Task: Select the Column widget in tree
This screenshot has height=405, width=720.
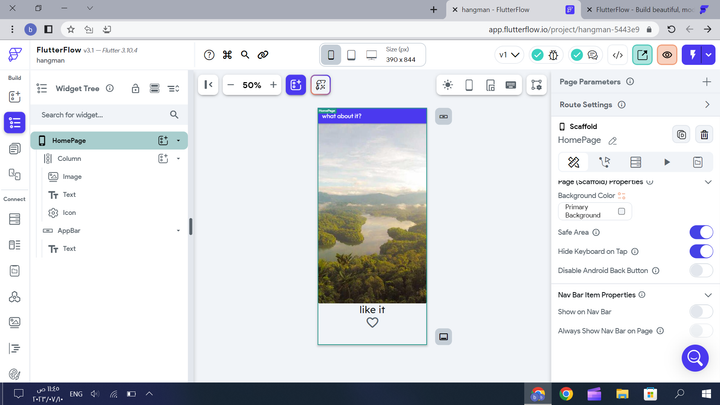Action: coord(69,158)
